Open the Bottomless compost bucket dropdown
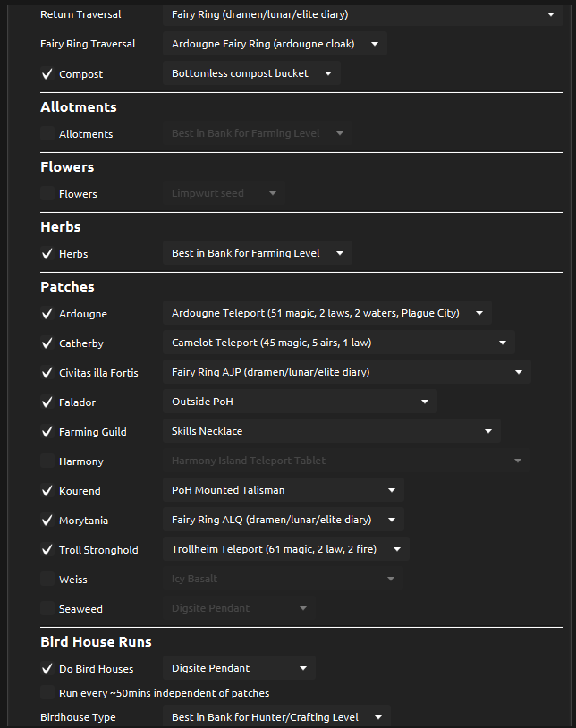Image resolution: width=576 pixels, height=728 pixels. pyautogui.click(x=251, y=73)
